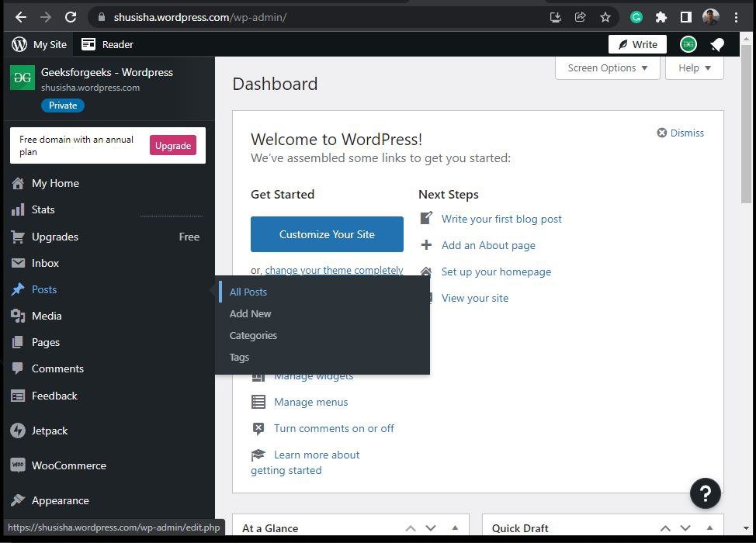The width and height of the screenshot is (756, 543).
Task: Click the Appearance paintbrush icon
Action: click(x=18, y=500)
